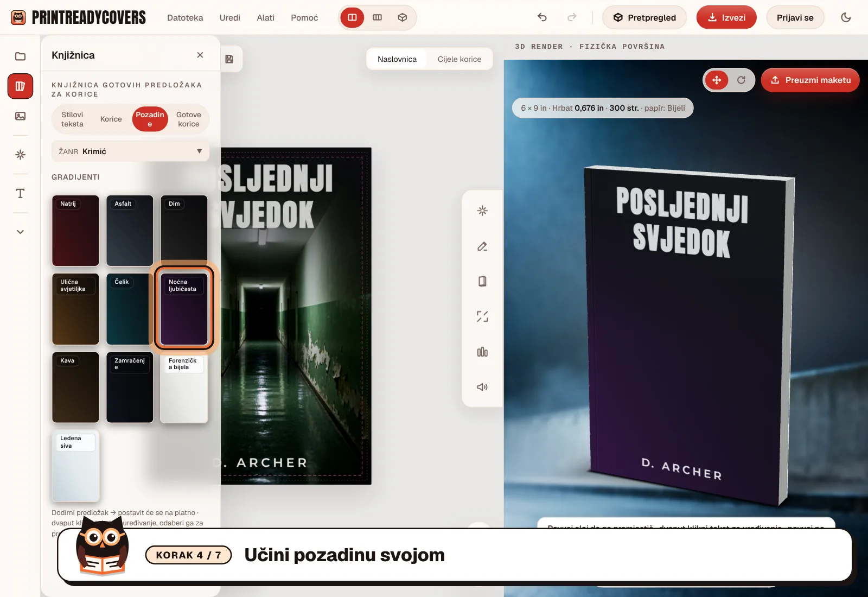Image resolution: width=868 pixels, height=597 pixels.
Task: Open the folder icon in left sidebar
Action: (x=20, y=56)
